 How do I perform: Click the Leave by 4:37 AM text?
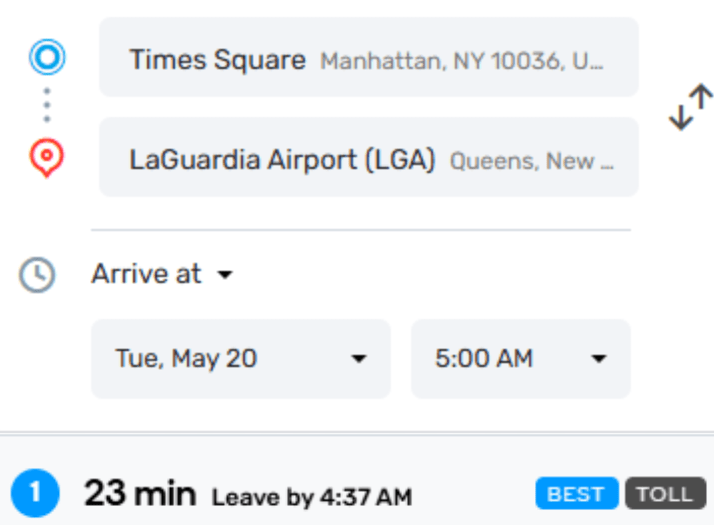[x=311, y=496]
